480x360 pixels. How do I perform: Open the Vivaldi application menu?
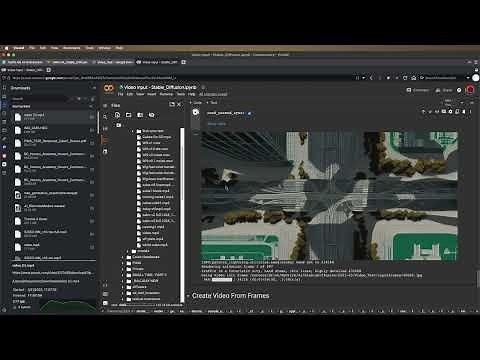coord(19,48)
